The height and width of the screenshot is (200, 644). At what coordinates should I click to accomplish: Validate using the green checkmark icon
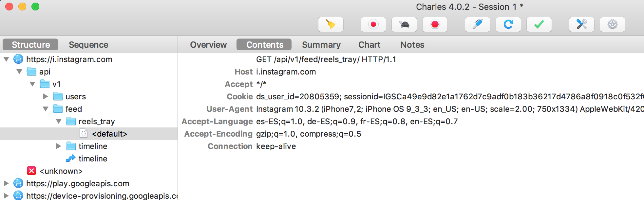(x=539, y=25)
